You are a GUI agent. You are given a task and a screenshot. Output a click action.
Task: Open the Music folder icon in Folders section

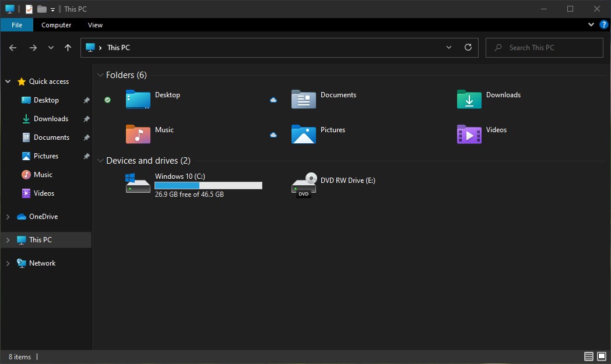click(x=138, y=135)
